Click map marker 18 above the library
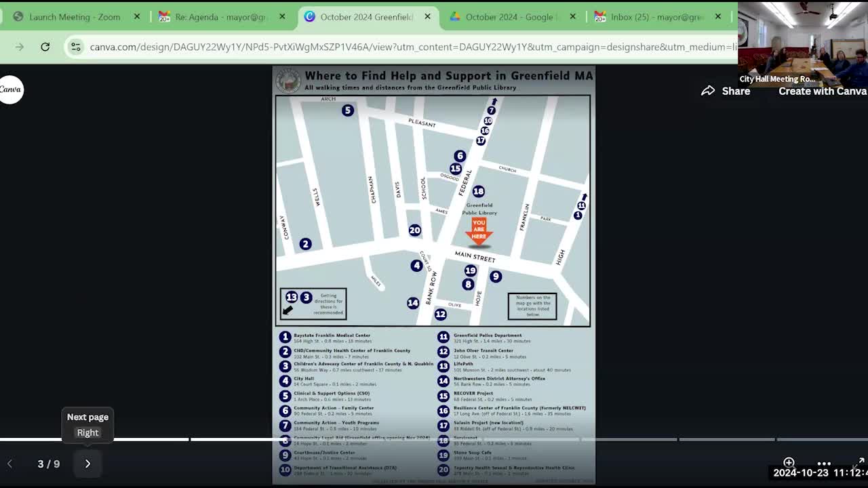Viewport: 868px width, 488px height. pos(478,192)
